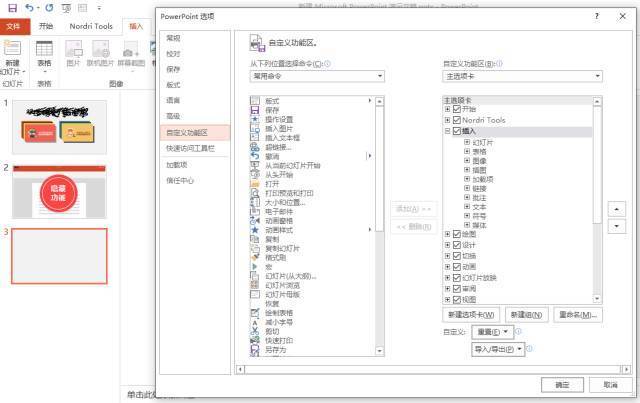Image resolution: width=640 pixels, height=403 pixels.
Task: Toggle the 动画 tab checkbox
Action: point(457,267)
